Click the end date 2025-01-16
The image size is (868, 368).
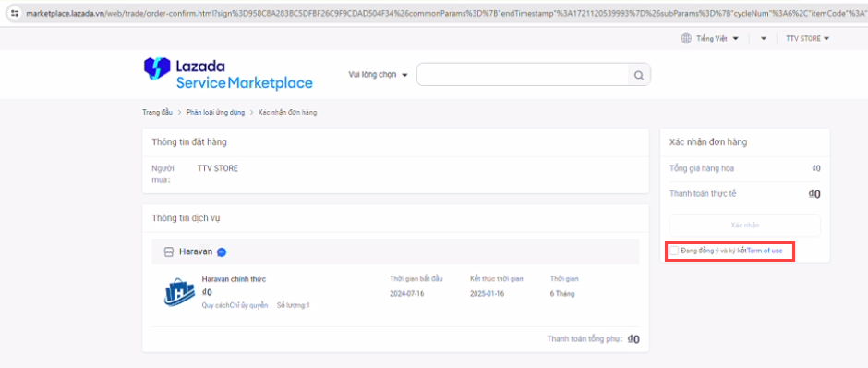click(488, 294)
